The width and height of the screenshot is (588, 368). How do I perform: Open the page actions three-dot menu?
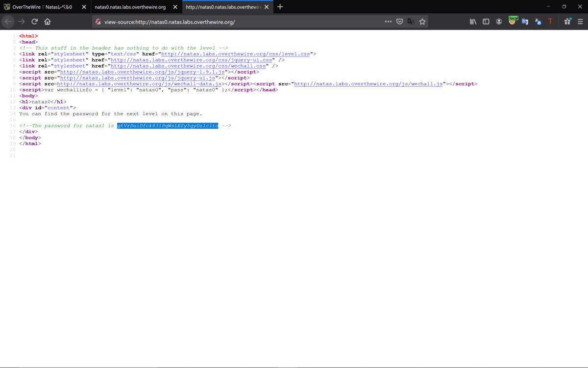pyautogui.click(x=388, y=22)
